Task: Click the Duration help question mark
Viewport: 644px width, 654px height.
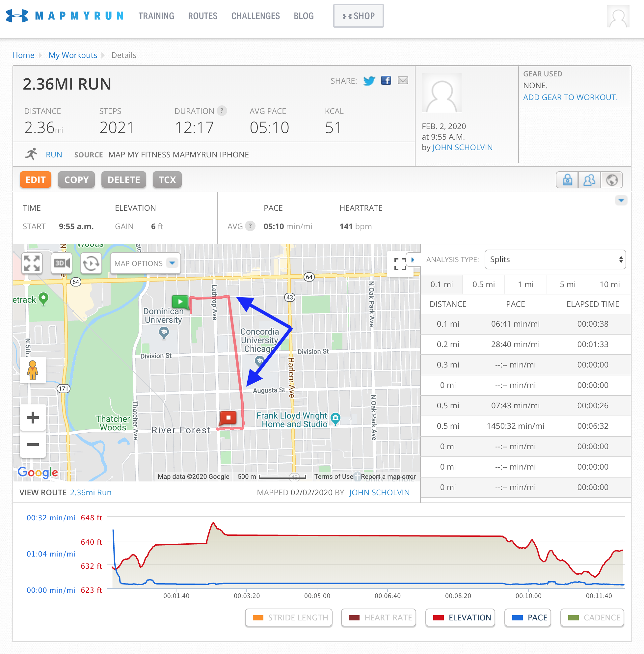Action: point(222,111)
